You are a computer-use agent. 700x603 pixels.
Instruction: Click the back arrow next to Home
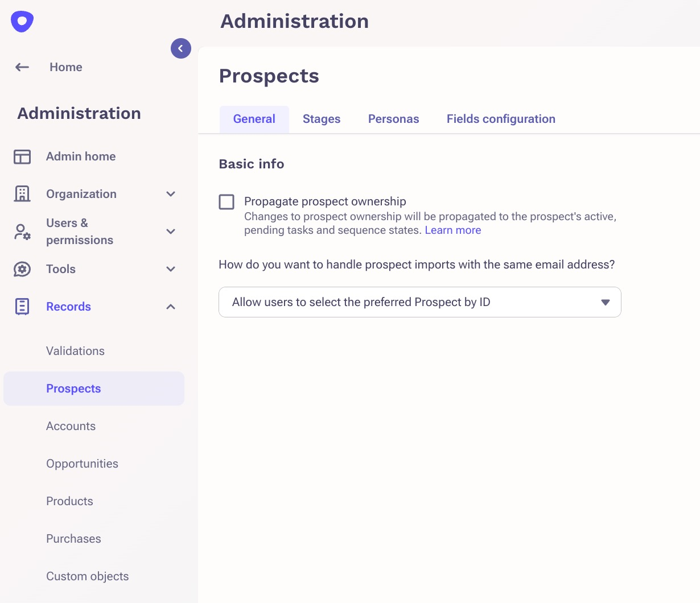coord(22,67)
